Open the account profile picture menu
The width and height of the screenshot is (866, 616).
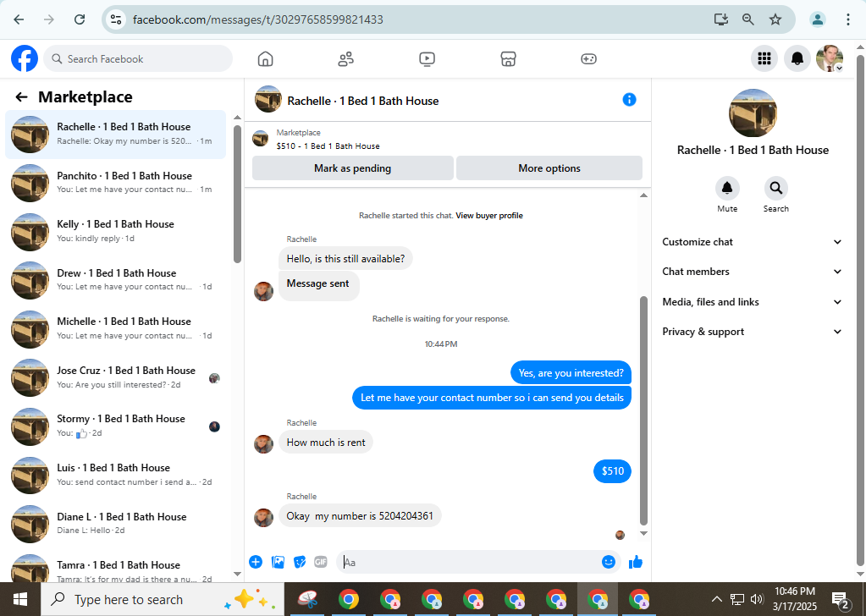pyautogui.click(x=830, y=58)
